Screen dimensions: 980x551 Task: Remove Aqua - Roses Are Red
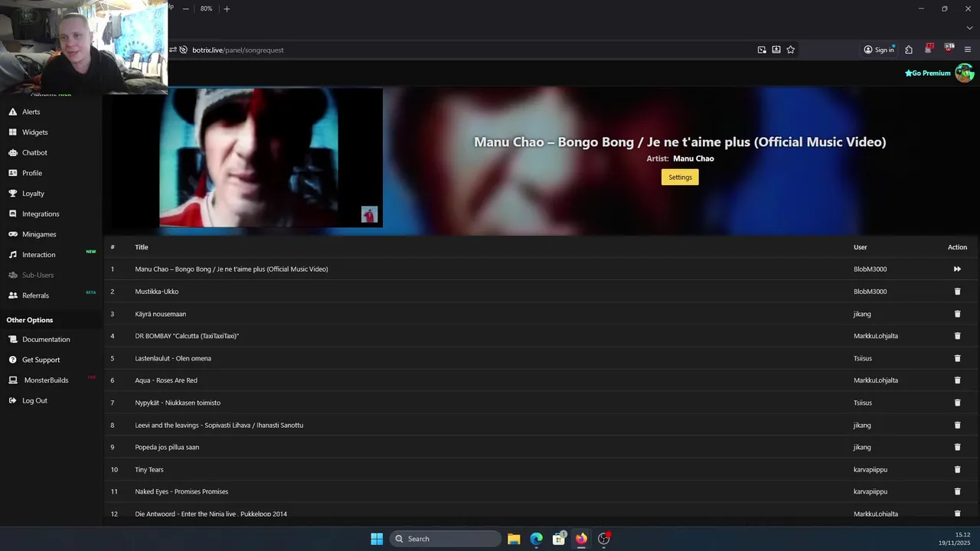point(957,380)
